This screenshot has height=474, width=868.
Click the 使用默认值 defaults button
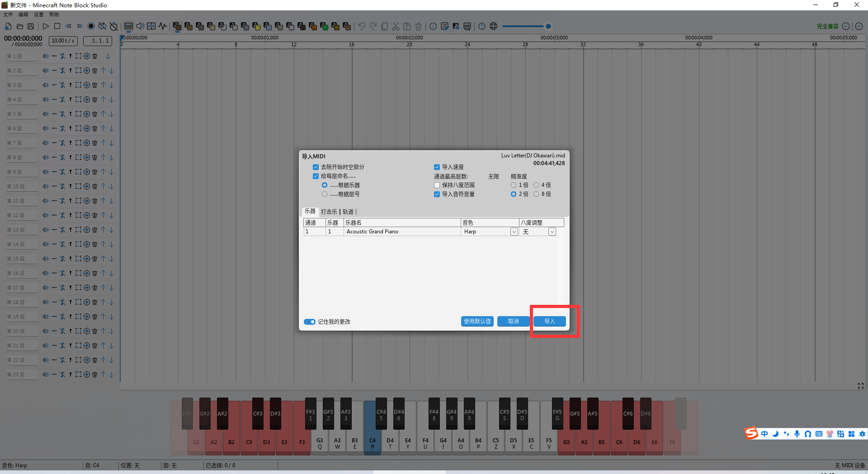point(477,321)
